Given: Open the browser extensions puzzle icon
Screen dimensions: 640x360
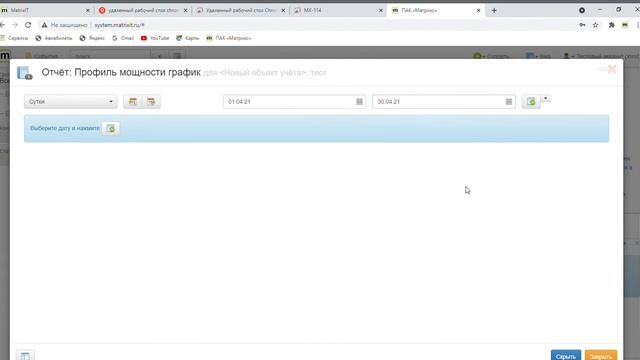Looking at the screenshot, I should pyautogui.click(x=611, y=25).
